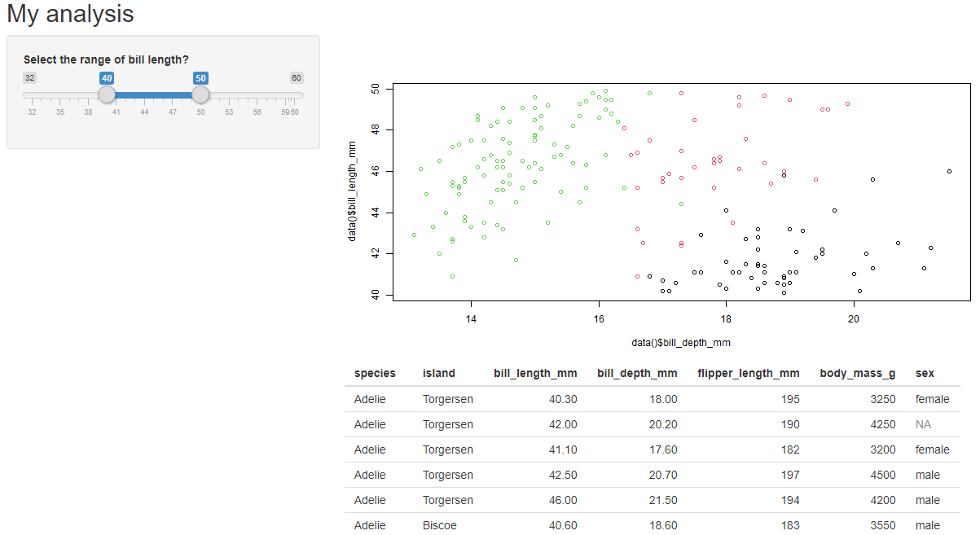The height and width of the screenshot is (535, 980).
Task: Click the bill_depth_mm column header
Action: [637, 374]
